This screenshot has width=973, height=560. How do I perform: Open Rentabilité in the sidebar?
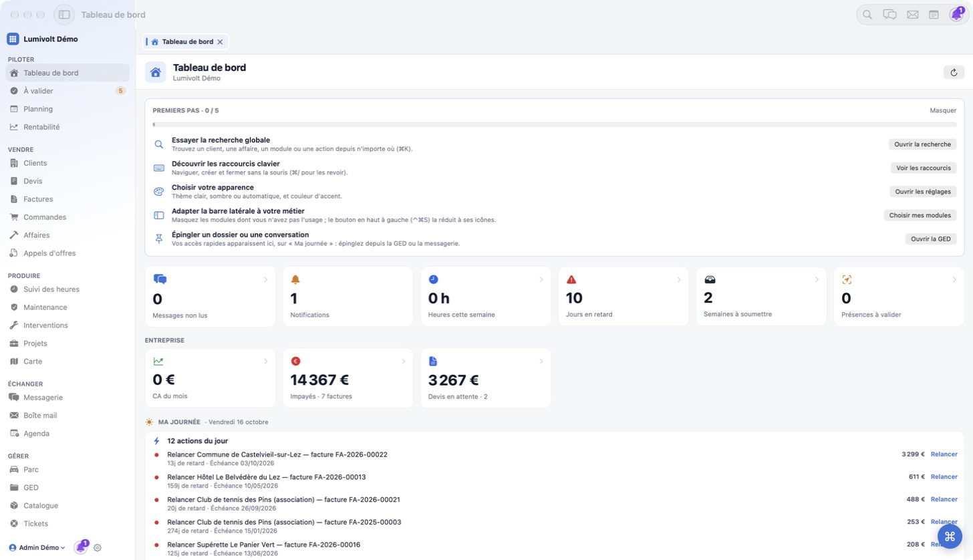[x=67, y=127]
